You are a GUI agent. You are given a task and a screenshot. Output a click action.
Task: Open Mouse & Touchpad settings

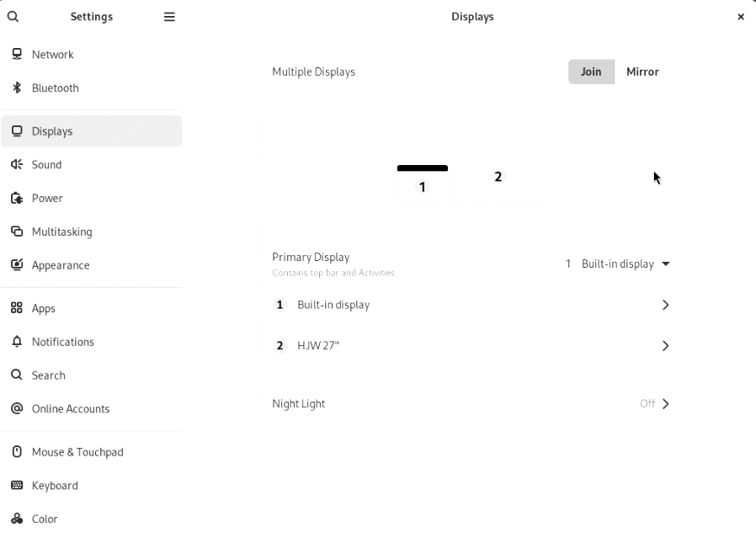coord(77,452)
